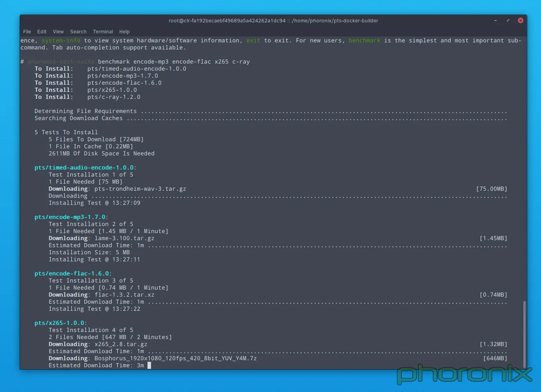Image resolution: width=541 pixels, height=392 pixels.
Task: Click 'pts/x265-1.0.0' To Install entry
Action: (x=112, y=90)
